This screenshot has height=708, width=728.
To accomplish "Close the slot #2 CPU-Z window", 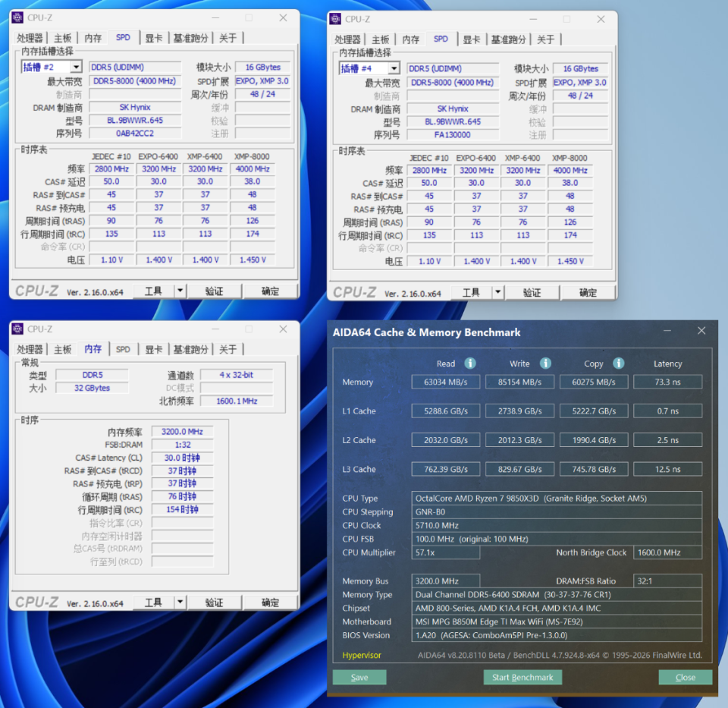I will click(x=283, y=17).
